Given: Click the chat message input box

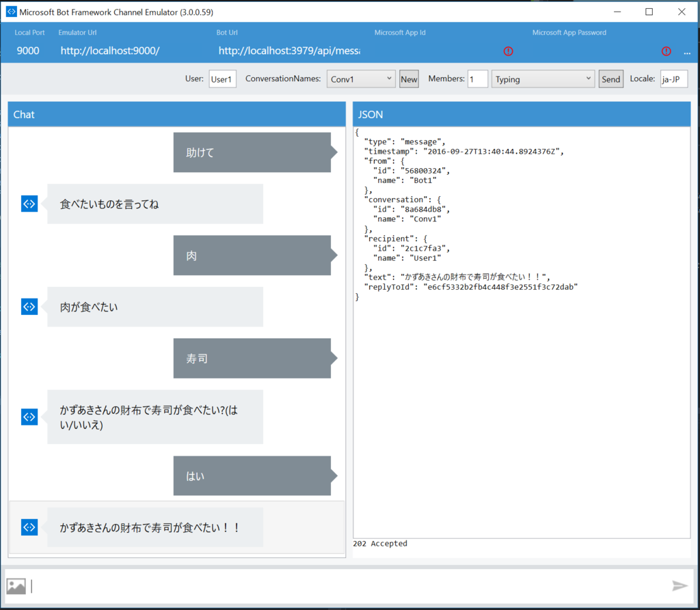Looking at the screenshot, I should (348, 586).
